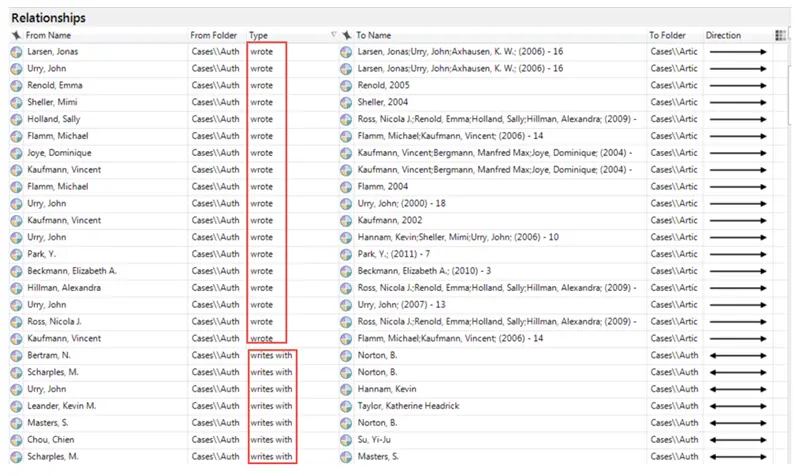
Task: Click the pin icon beside From Name header
Action: [16, 35]
